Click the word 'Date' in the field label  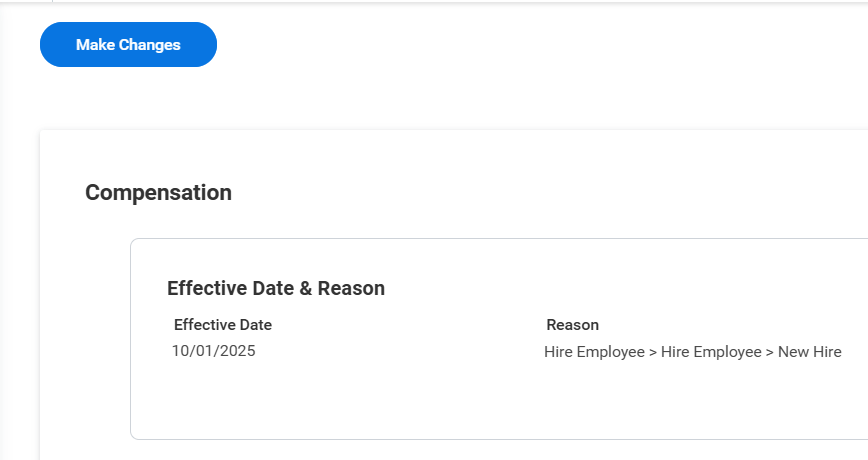click(256, 325)
